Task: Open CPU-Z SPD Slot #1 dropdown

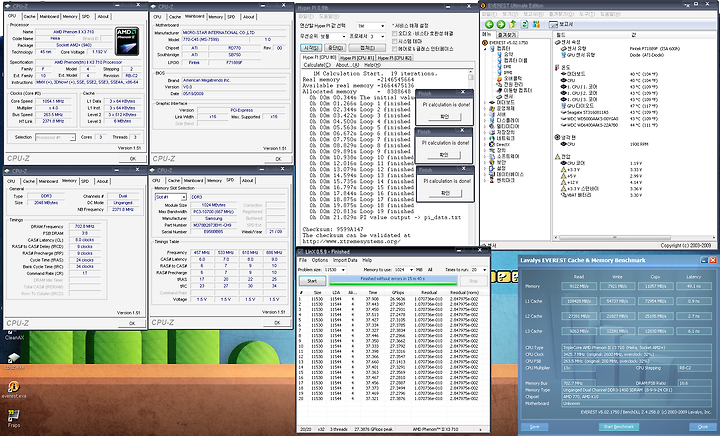Action: click(170, 197)
